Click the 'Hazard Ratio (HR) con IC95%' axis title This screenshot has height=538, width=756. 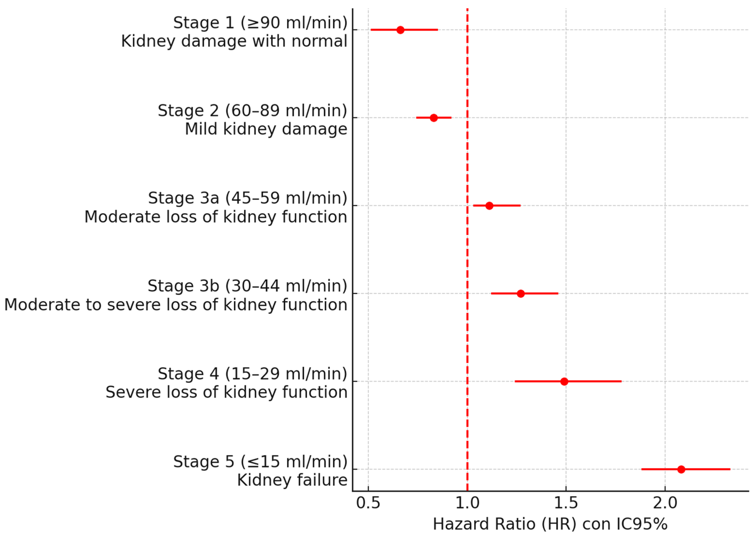(550, 524)
